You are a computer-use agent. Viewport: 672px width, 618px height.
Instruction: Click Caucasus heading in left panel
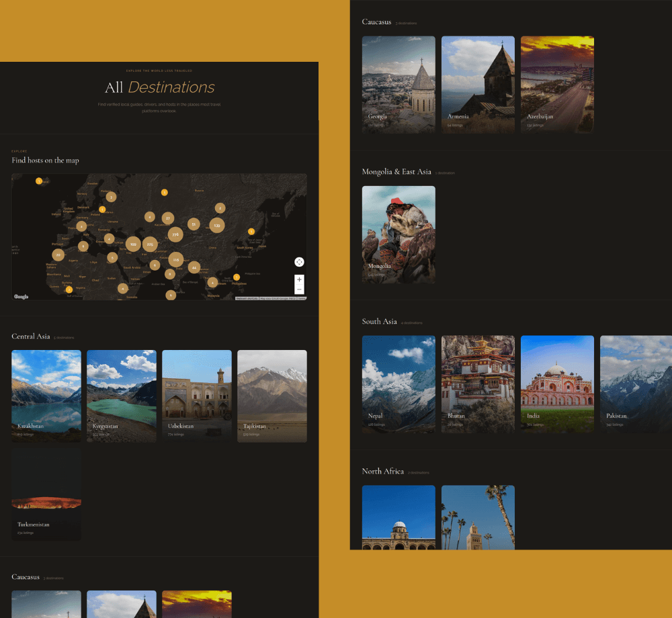(26, 577)
